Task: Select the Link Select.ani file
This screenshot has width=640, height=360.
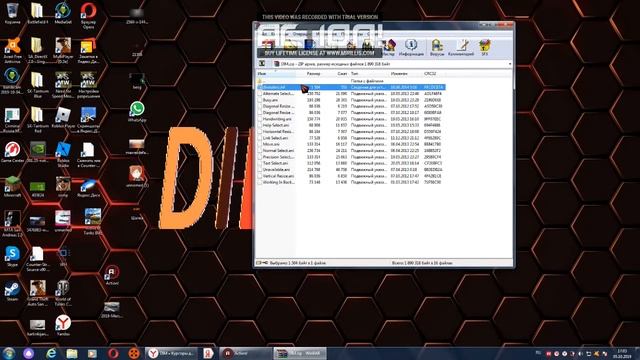Action: pos(351,138)
